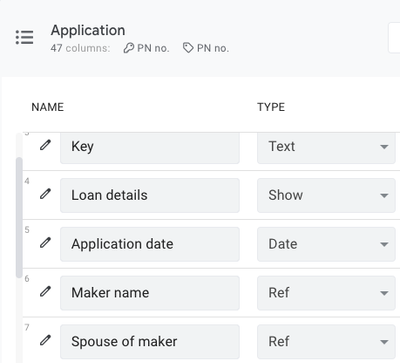Click the label column PN no. text
The height and width of the screenshot is (363, 400).
tap(213, 48)
